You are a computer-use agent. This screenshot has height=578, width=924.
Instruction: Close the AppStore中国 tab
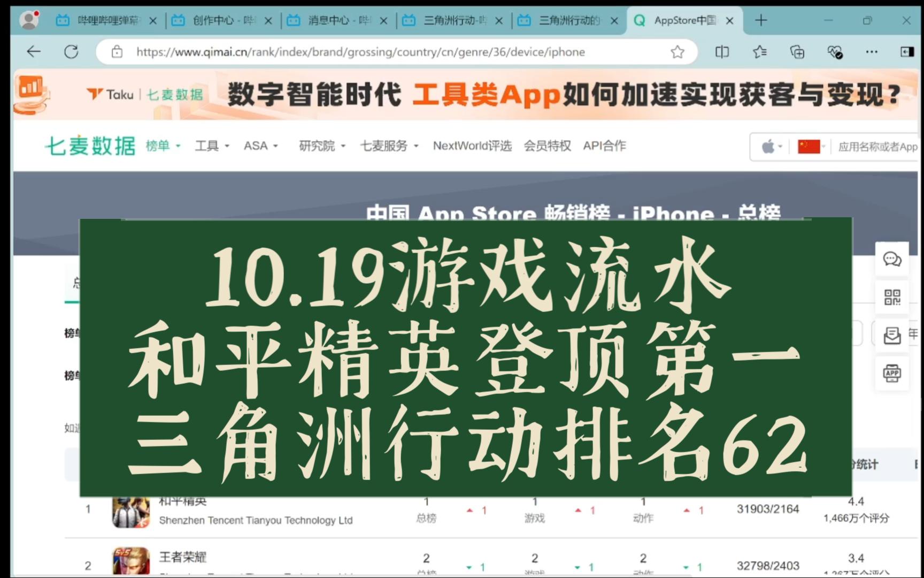pyautogui.click(x=730, y=21)
